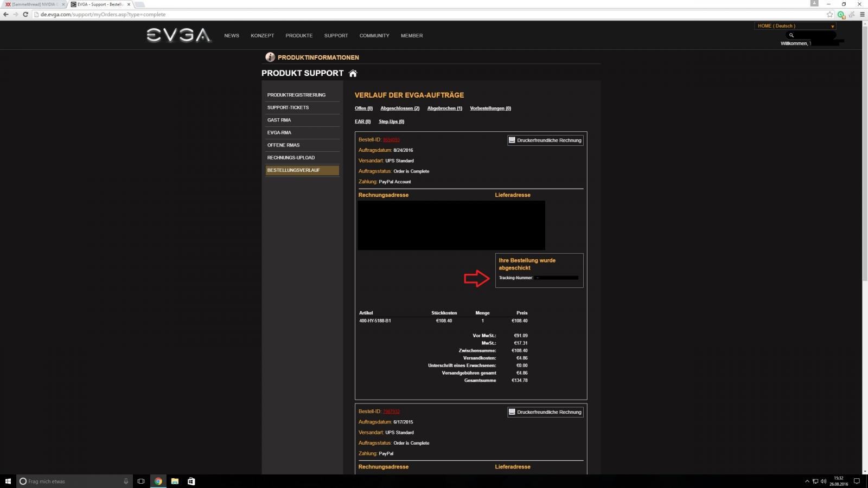Reload the page with the refresh icon

click(25, 15)
